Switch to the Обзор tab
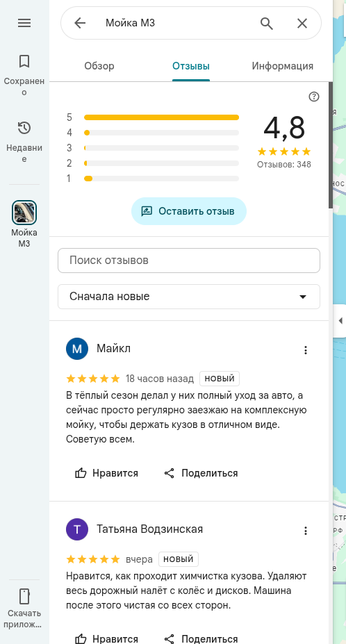Screen dimensions: 346x644 coord(99,66)
